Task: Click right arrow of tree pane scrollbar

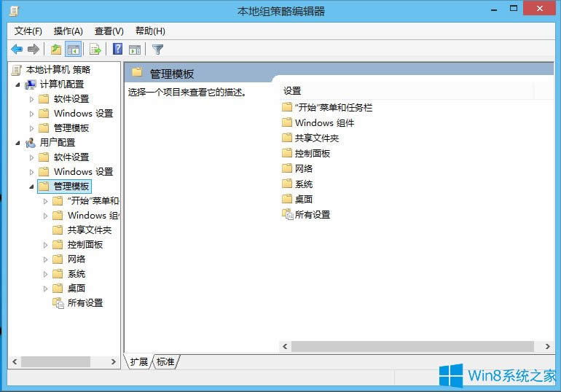Action: (x=114, y=361)
